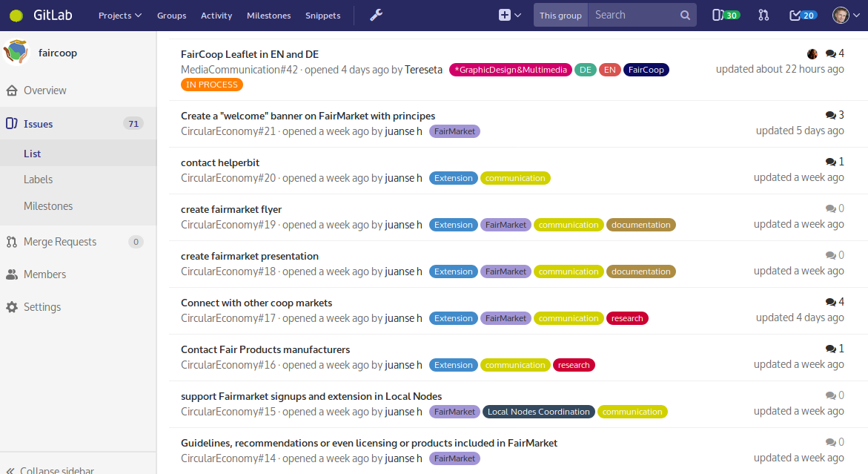Viewport: 868px width, 474px height.
Task: Click the Issues icon showing 30
Action: pos(724,14)
